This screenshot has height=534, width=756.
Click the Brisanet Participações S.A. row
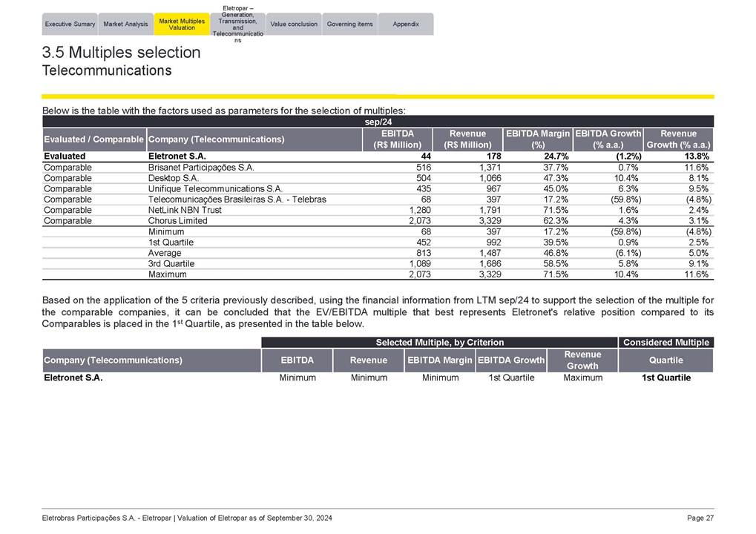coord(201,168)
